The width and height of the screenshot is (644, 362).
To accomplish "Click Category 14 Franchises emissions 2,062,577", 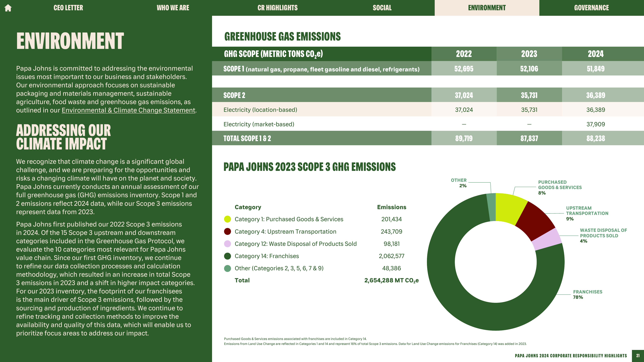I will coord(392,256).
